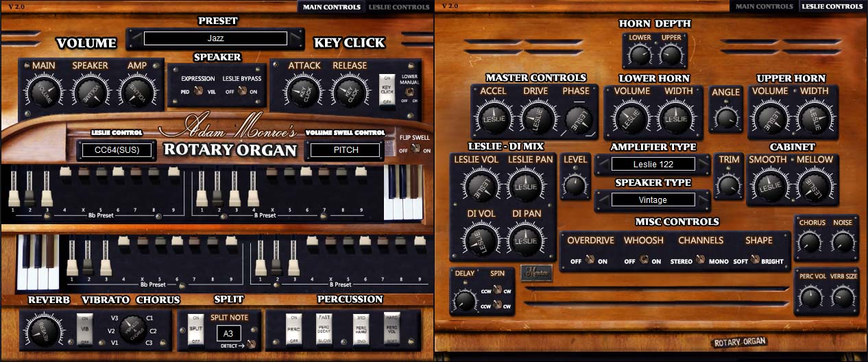Click the Key Click on/off rocker switch
This screenshot has width=868, height=362.
[x=387, y=90]
